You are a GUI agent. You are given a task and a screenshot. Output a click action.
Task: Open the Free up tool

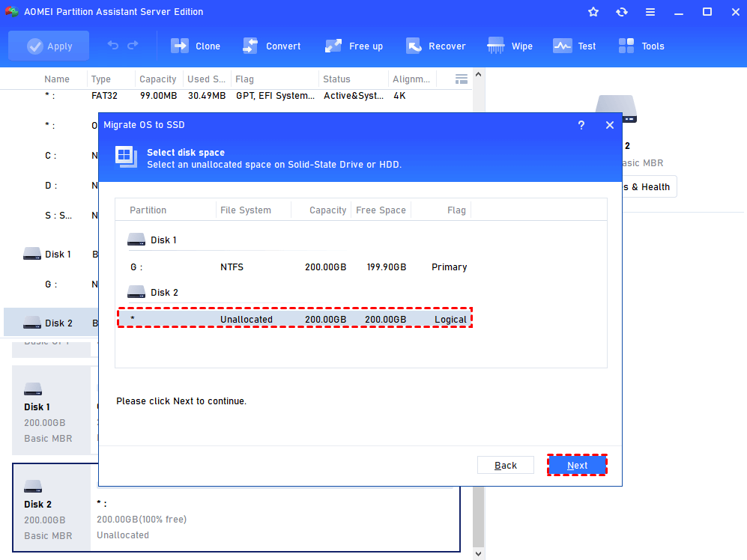click(354, 46)
